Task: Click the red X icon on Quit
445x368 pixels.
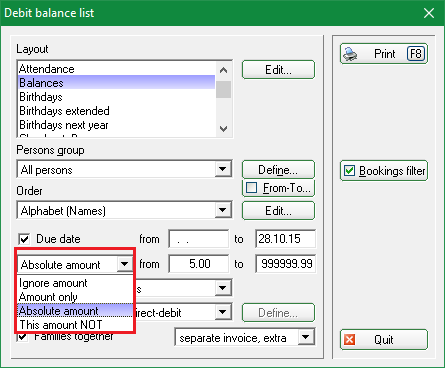Action: [349, 340]
